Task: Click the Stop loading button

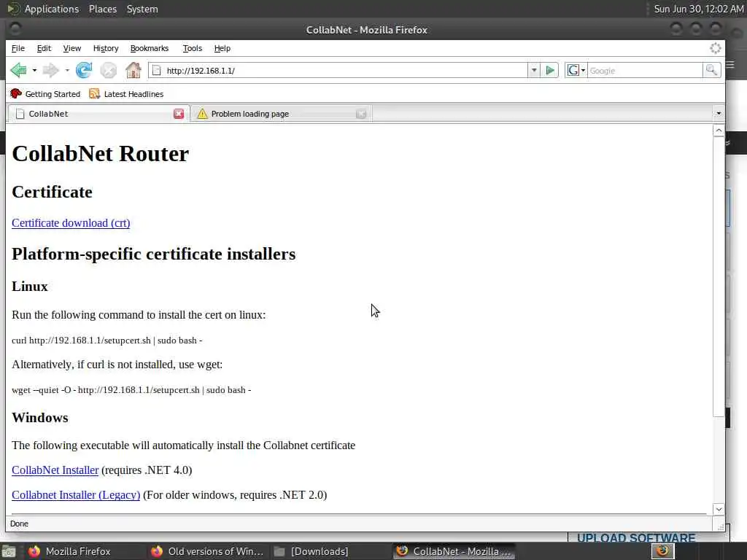Action: 109,71
